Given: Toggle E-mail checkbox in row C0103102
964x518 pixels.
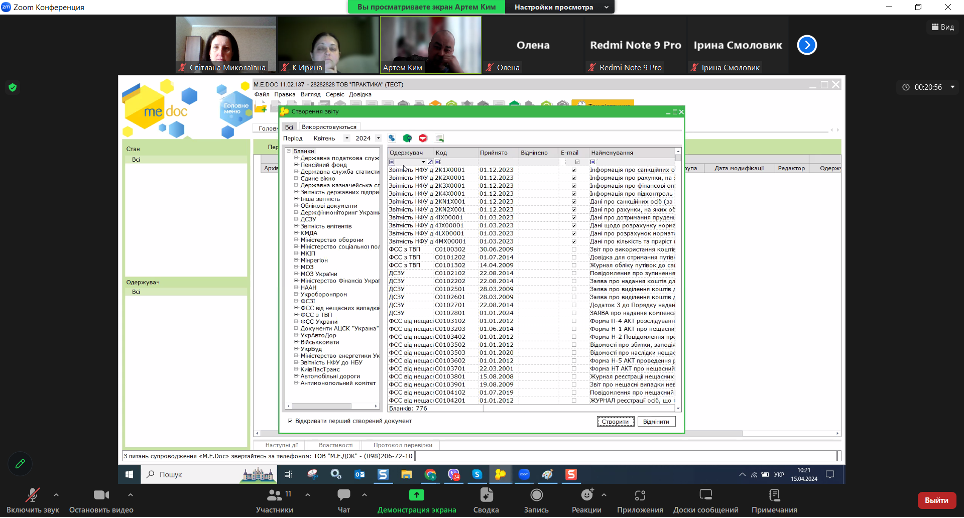Looking at the screenshot, I should 574,321.
